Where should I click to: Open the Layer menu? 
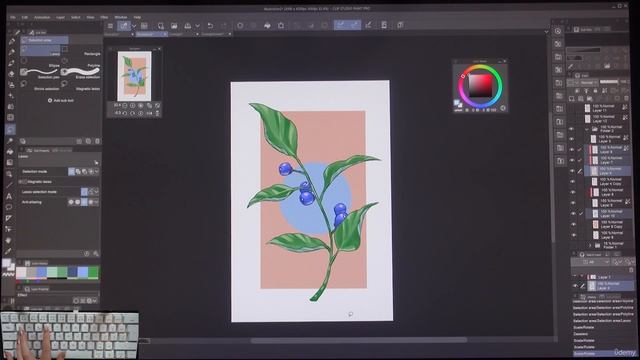(60, 17)
